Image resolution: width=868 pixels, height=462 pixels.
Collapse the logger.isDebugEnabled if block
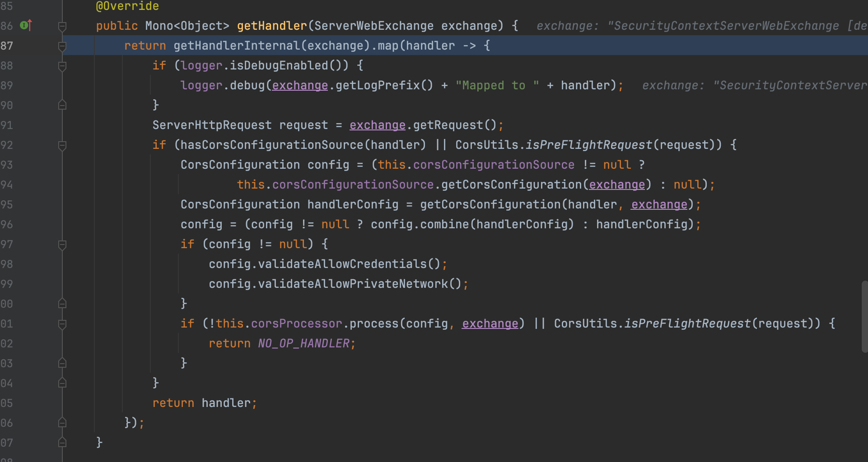(62, 66)
